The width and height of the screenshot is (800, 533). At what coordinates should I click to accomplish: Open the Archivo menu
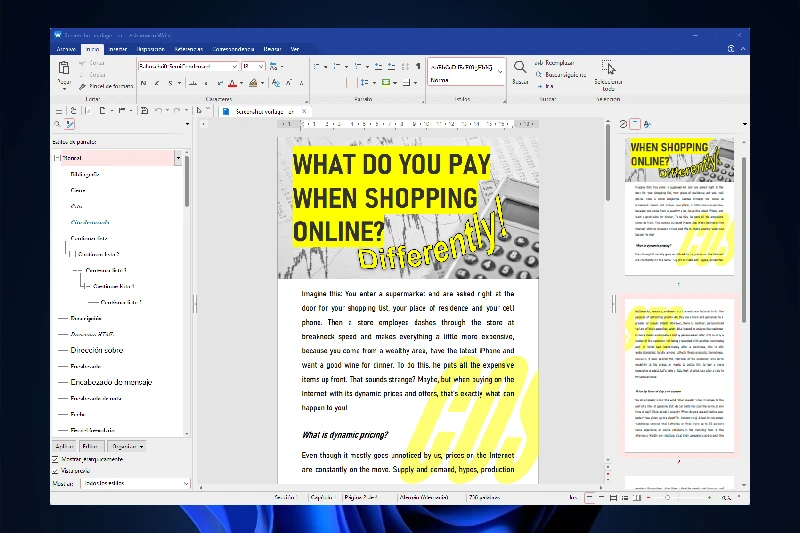tap(66, 49)
